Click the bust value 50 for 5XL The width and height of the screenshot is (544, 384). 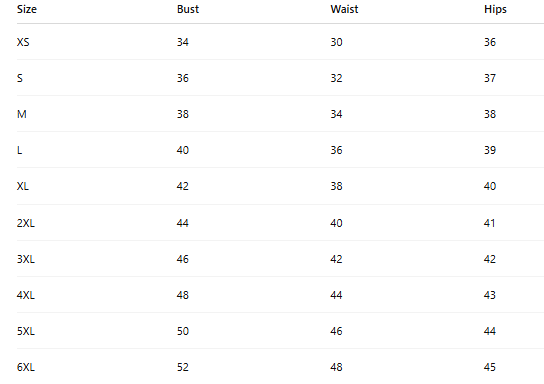tap(183, 331)
